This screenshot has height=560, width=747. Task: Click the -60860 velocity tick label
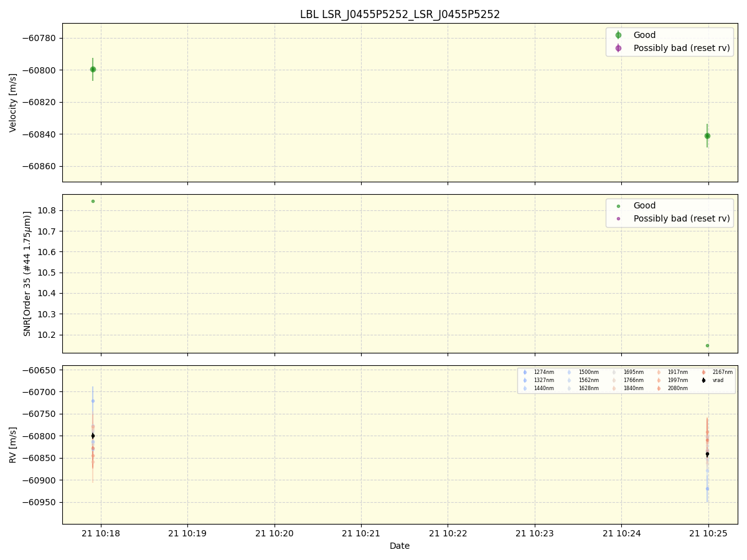(39, 166)
